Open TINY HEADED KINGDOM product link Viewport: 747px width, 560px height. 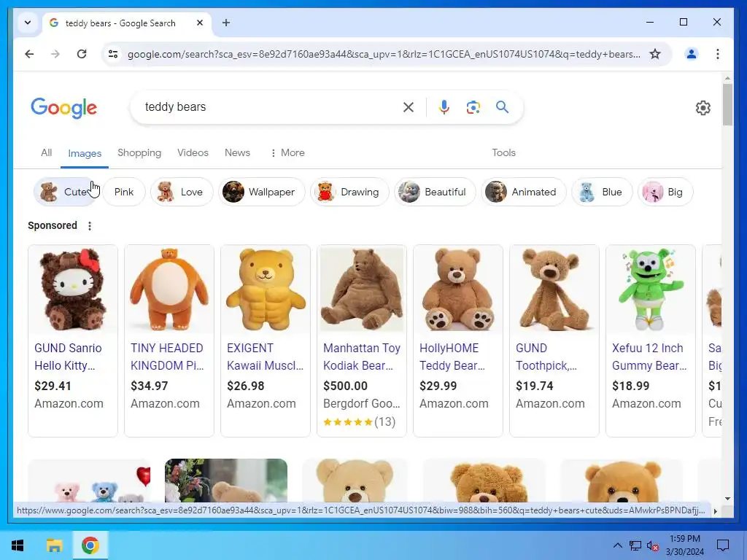[167, 357]
